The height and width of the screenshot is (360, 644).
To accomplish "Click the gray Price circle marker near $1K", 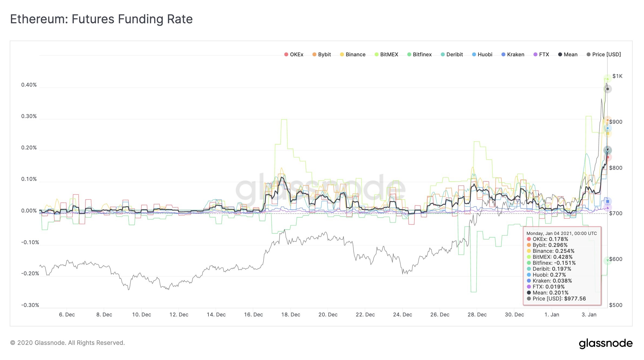I will pos(608,89).
